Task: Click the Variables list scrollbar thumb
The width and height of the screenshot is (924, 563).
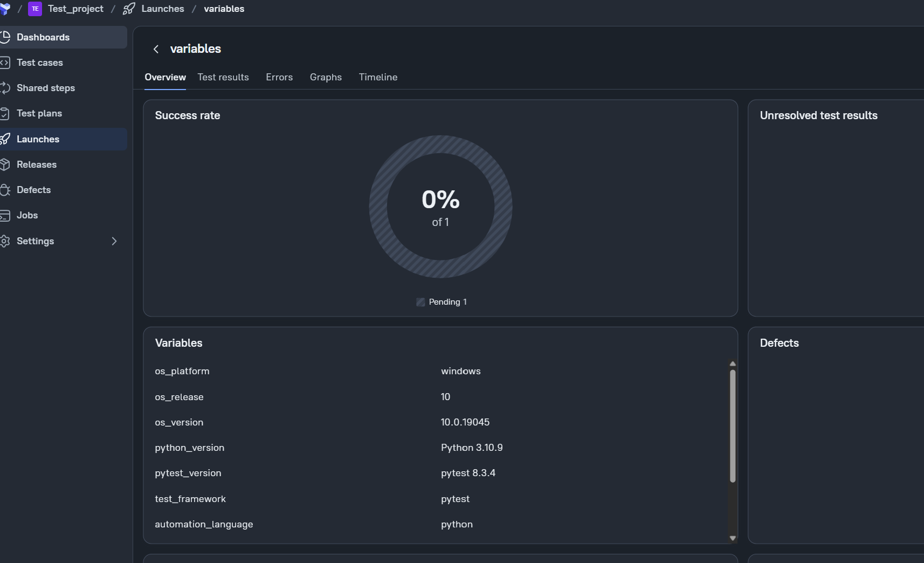Action: (733, 426)
